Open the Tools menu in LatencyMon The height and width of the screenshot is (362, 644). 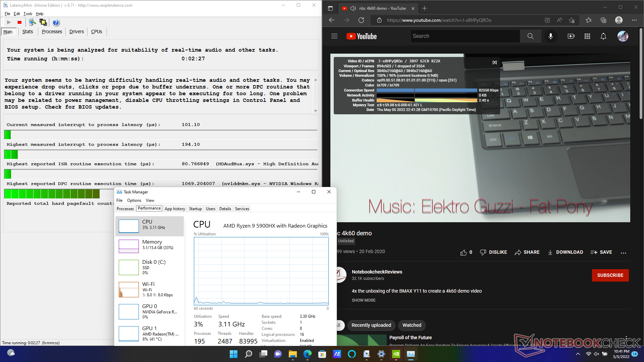click(28, 14)
